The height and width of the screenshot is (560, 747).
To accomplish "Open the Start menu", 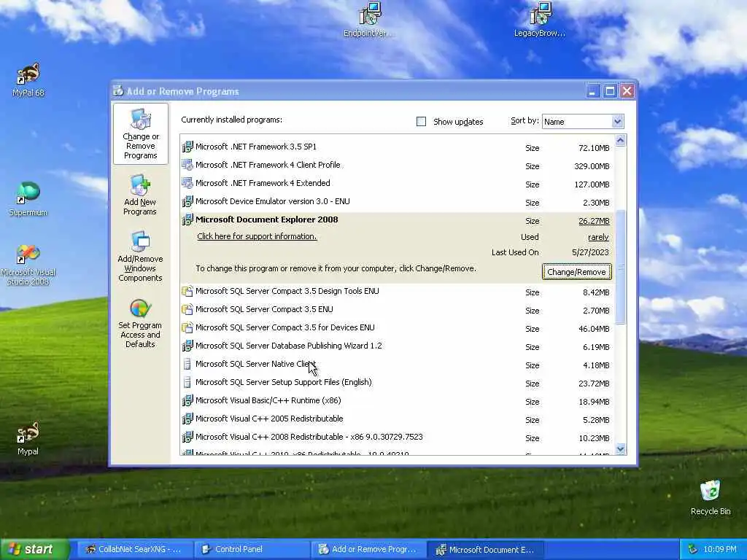I will (x=34, y=550).
